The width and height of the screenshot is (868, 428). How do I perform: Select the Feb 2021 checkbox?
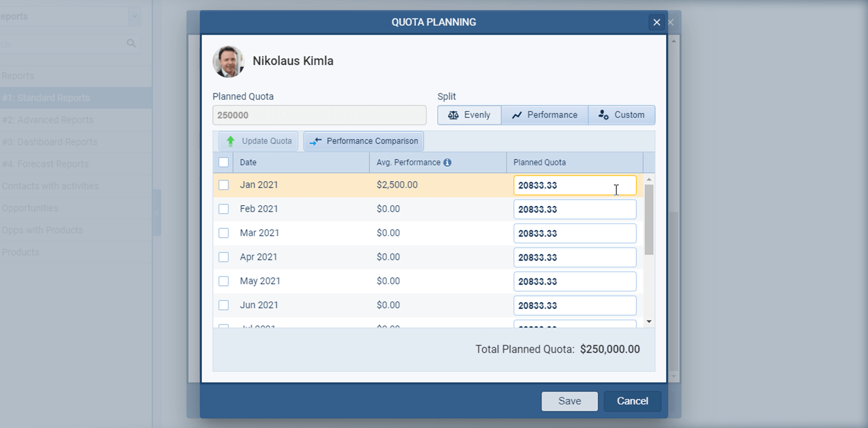(x=224, y=209)
